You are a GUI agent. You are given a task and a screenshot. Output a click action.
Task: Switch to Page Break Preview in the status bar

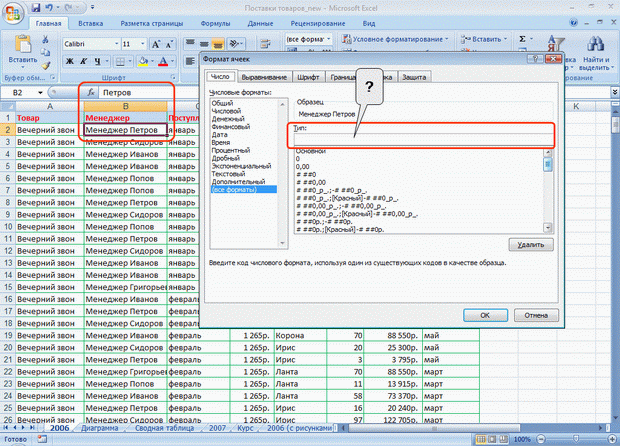503,439
